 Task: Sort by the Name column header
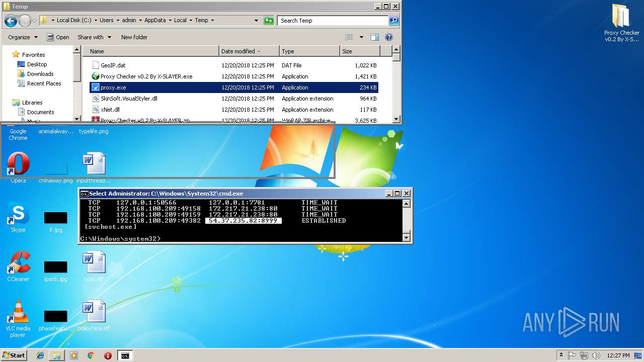pyautogui.click(x=151, y=51)
